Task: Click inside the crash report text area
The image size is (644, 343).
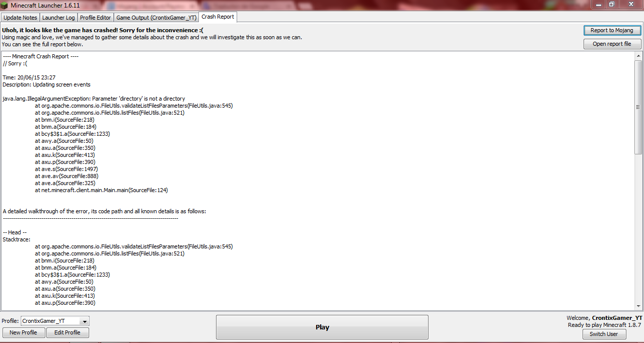Action: (x=317, y=181)
